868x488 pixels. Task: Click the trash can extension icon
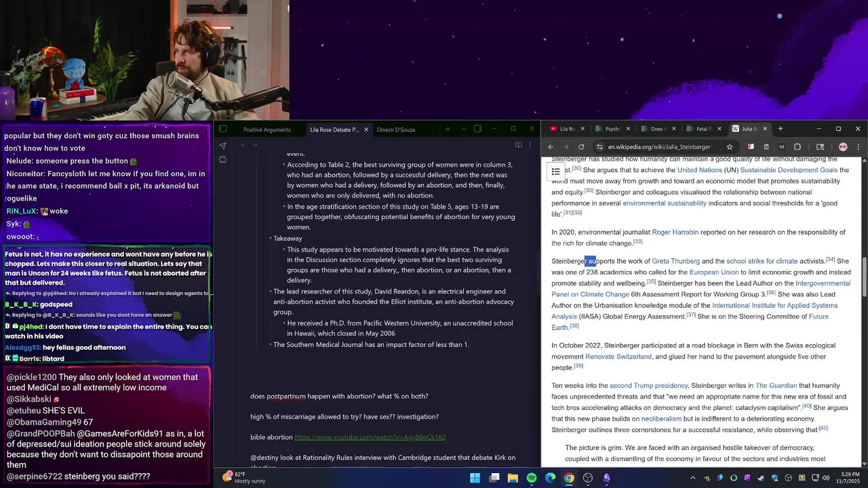click(766, 146)
